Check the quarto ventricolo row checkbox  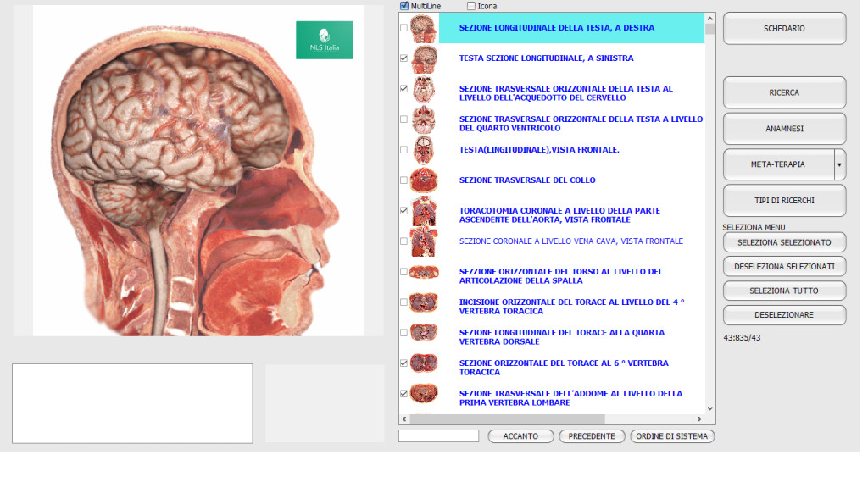click(404, 119)
